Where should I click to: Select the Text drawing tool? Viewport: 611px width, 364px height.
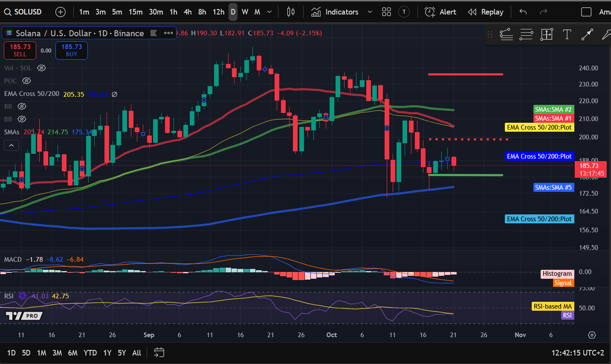pos(567,35)
